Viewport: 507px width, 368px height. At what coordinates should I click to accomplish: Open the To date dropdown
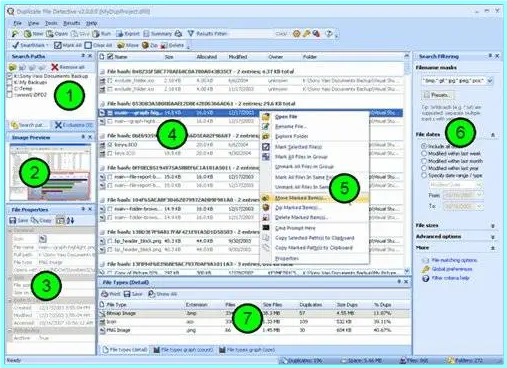coord(480,207)
